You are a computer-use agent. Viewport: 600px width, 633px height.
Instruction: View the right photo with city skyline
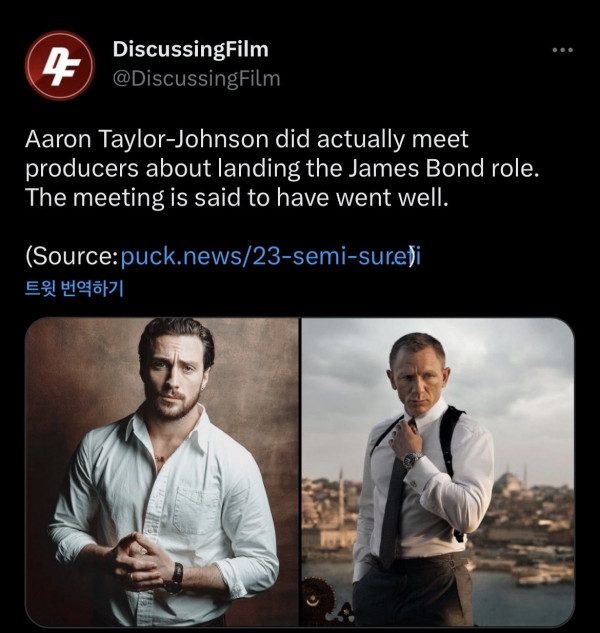point(438,472)
